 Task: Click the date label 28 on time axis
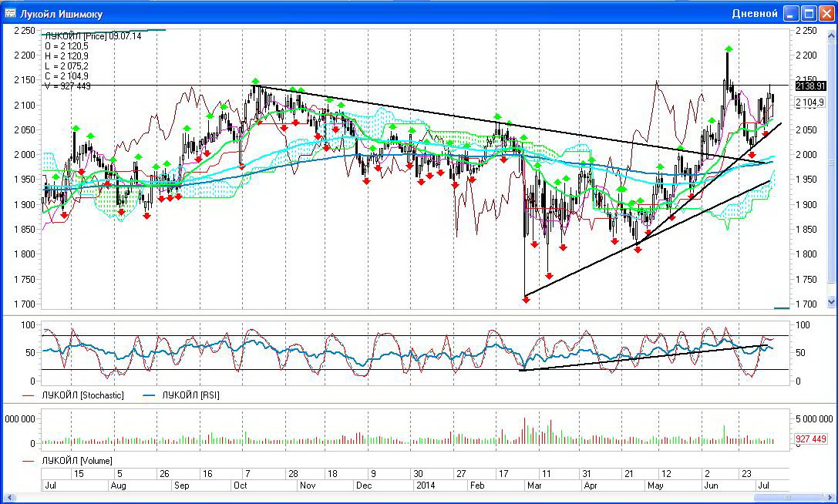click(293, 473)
